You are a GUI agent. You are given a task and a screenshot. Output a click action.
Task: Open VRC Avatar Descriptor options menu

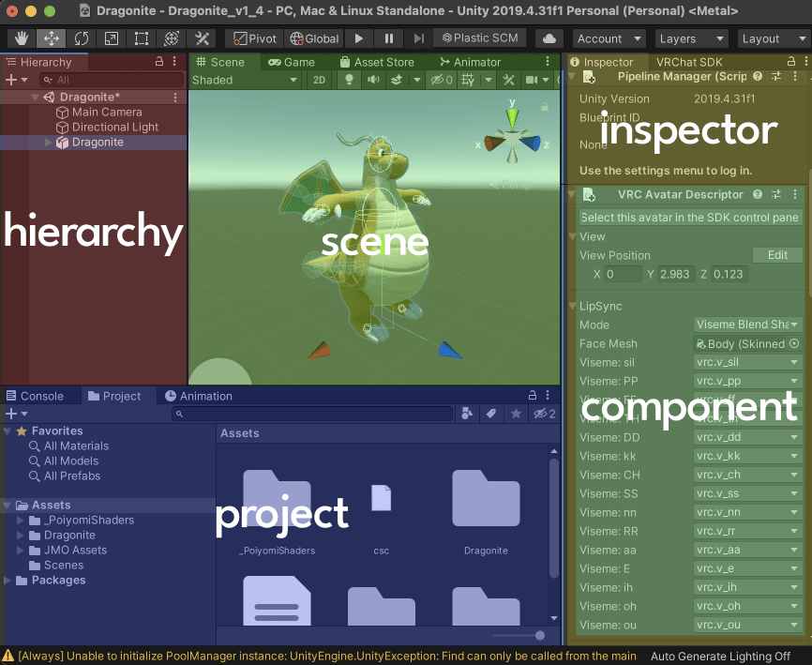pos(795,195)
